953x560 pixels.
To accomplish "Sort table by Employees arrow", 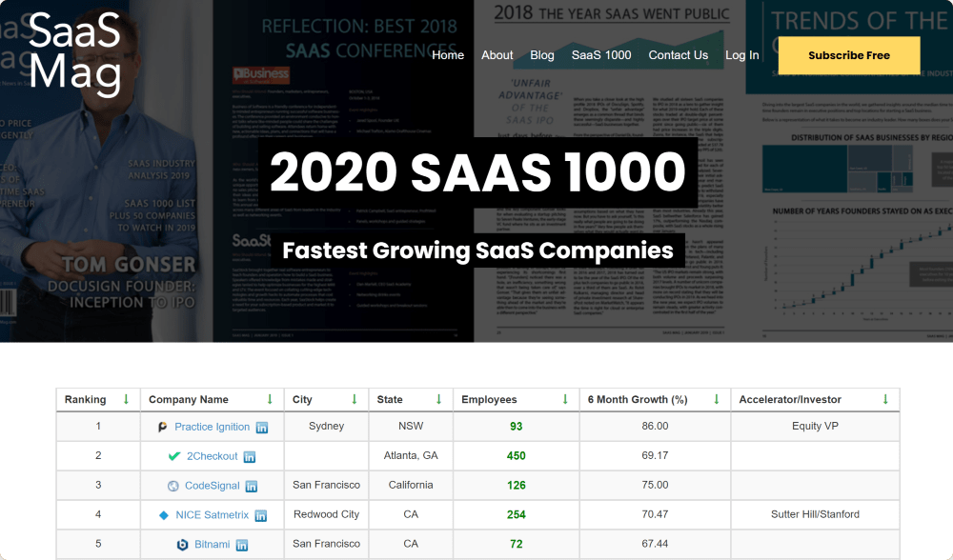I will click(x=565, y=399).
